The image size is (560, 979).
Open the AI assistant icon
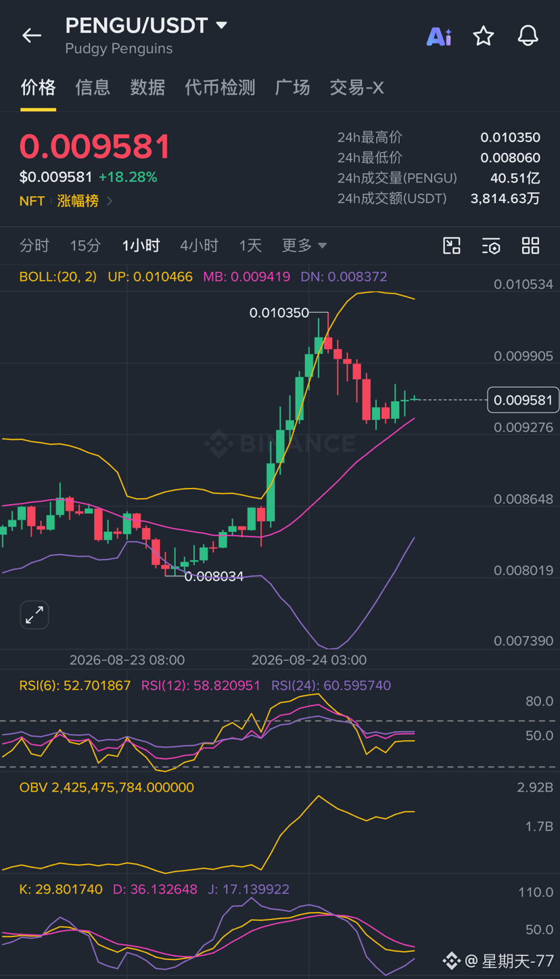tap(439, 36)
